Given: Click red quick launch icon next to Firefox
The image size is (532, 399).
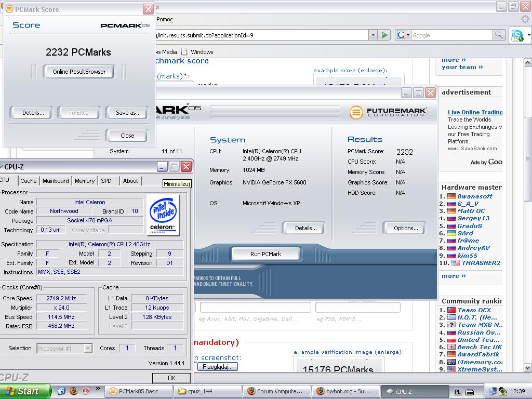Looking at the screenshot, I should [86, 391].
